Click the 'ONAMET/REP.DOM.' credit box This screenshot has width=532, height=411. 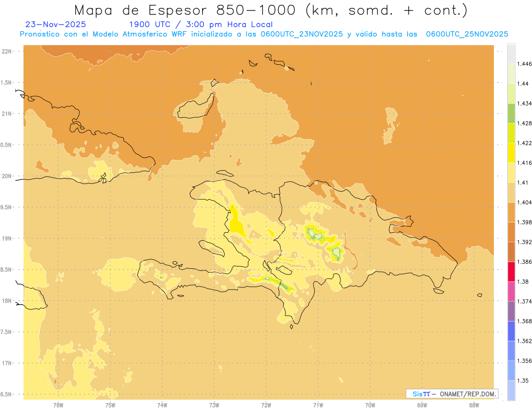452,394
